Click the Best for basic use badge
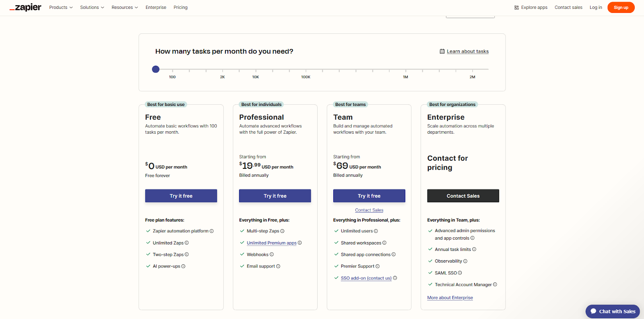 click(166, 104)
